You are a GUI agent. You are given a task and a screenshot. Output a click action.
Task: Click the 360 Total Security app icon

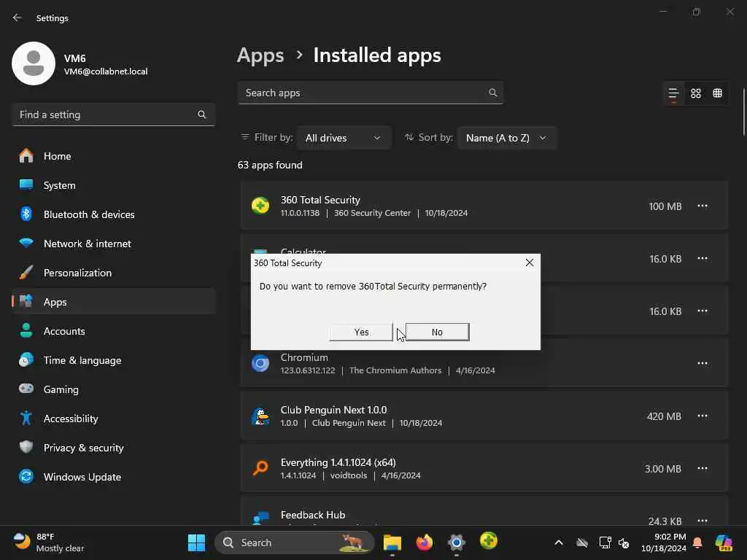point(260,206)
